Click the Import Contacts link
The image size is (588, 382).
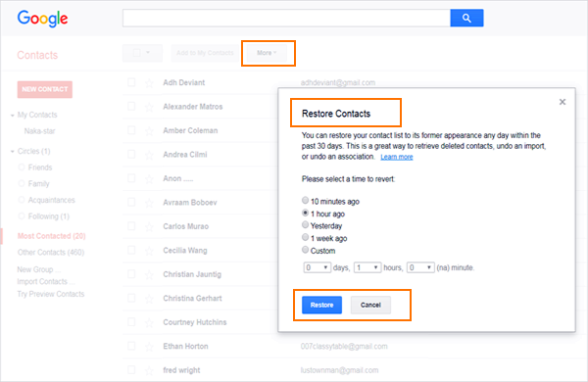pyautogui.click(x=46, y=281)
